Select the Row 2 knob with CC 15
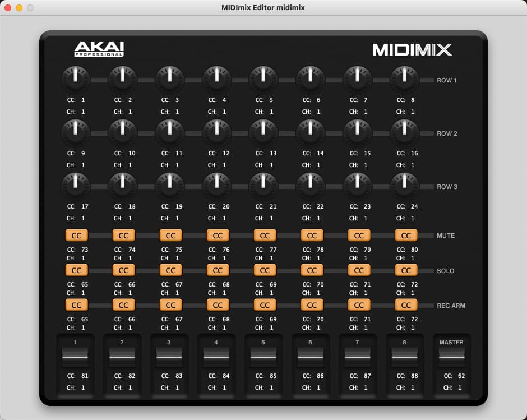Viewport: 527px width, 420px height. click(x=358, y=133)
